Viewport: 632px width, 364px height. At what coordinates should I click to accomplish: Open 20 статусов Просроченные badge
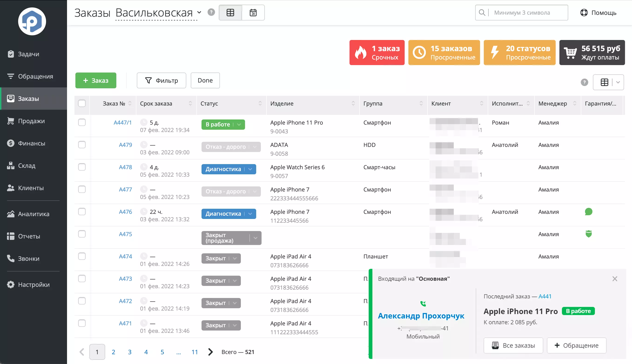tap(520, 53)
